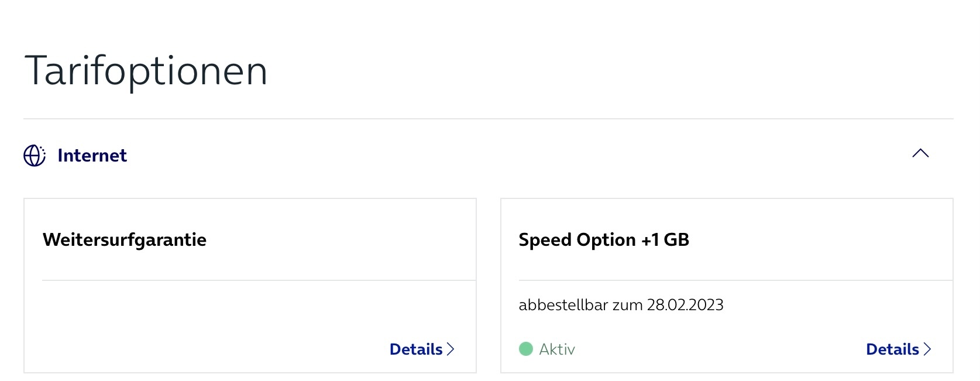Select the Aktiv status label
Image resolution: width=980 pixels, height=381 pixels.
[557, 349]
